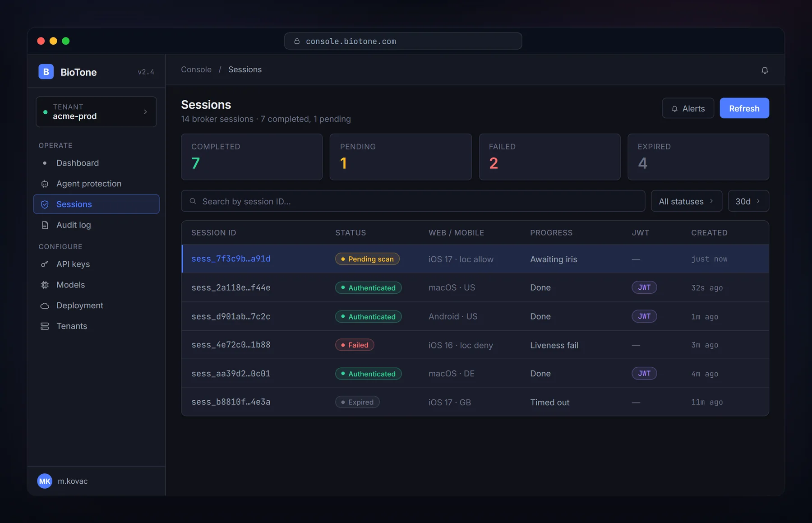Go to Agent protection page
Image resolution: width=812 pixels, height=523 pixels.
[96, 184]
